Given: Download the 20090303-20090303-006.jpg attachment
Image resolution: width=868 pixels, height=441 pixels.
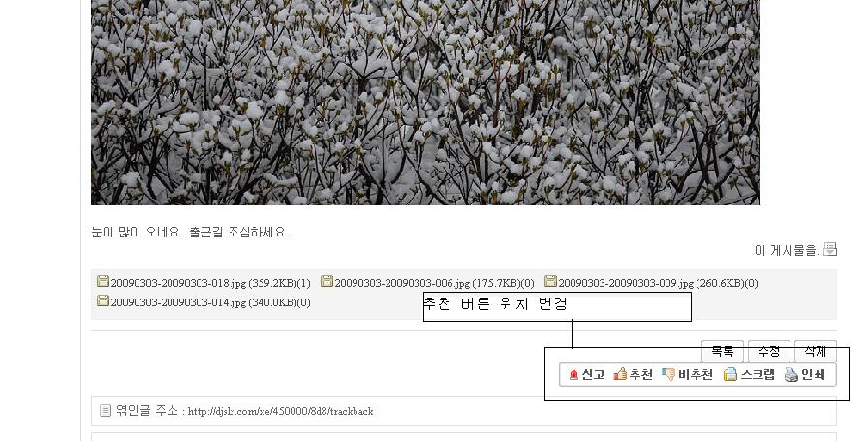Looking at the screenshot, I should click(x=434, y=283).
